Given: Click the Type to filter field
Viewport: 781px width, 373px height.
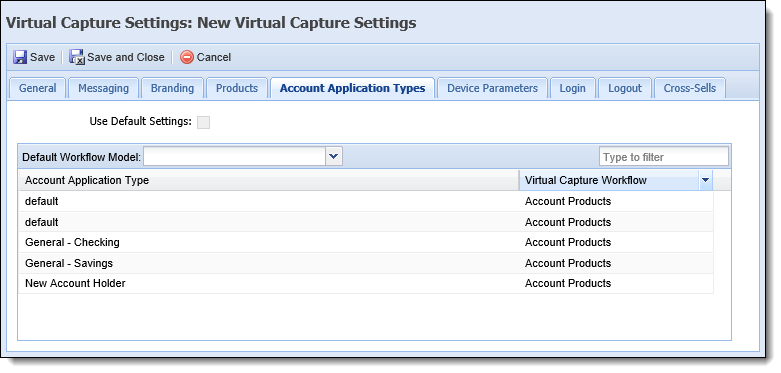Looking at the screenshot, I should pyautogui.click(x=664, y=157).
